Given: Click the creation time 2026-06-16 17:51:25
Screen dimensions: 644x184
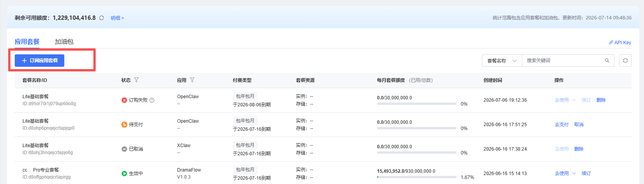Looking at the screenshot, I should click(505, 125).
